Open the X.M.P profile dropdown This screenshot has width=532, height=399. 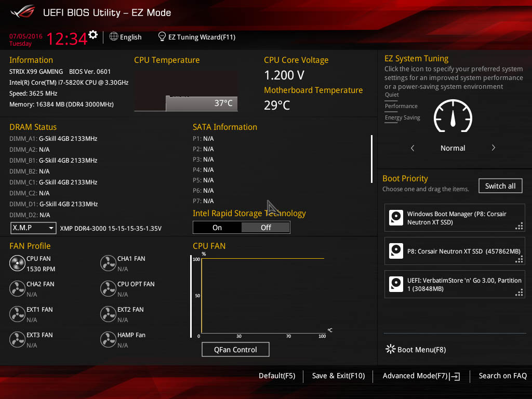coord(33,228)
